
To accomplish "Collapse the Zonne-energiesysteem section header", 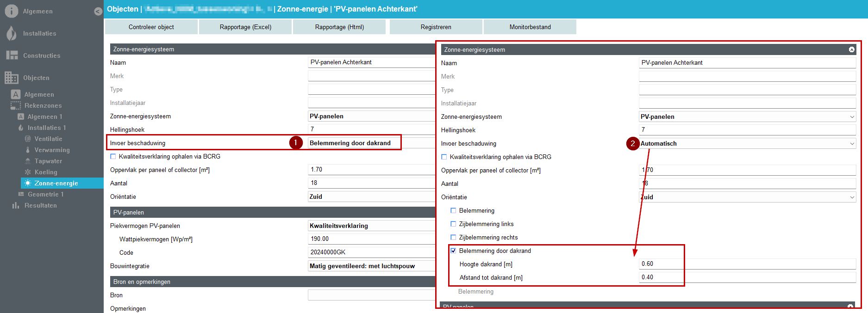I will [x=851, y=49].
